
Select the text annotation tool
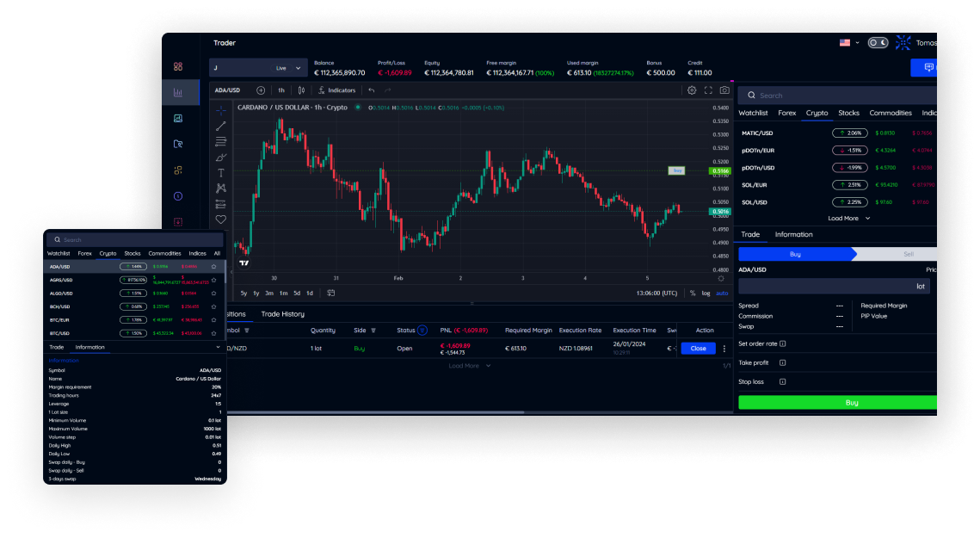tap(221, 173)
